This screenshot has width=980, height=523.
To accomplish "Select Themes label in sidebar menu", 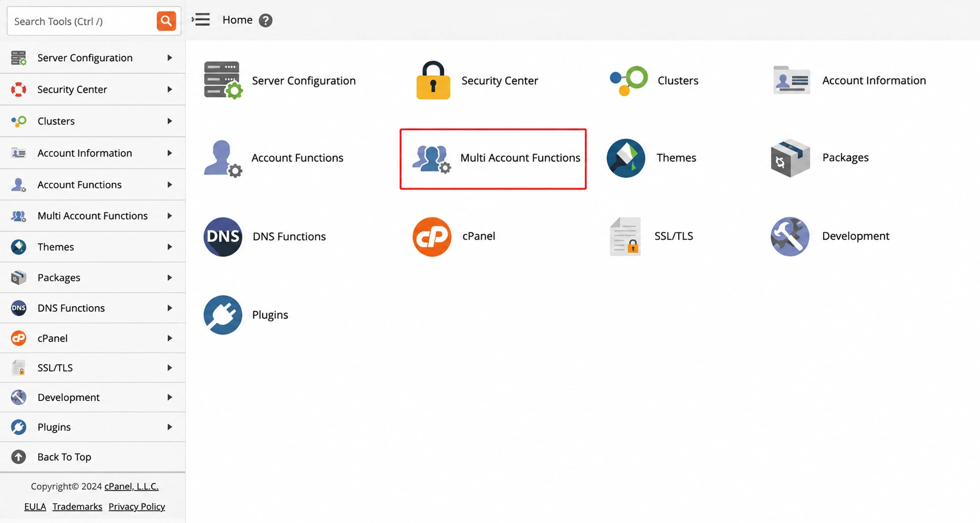I will tap(55, 247).
